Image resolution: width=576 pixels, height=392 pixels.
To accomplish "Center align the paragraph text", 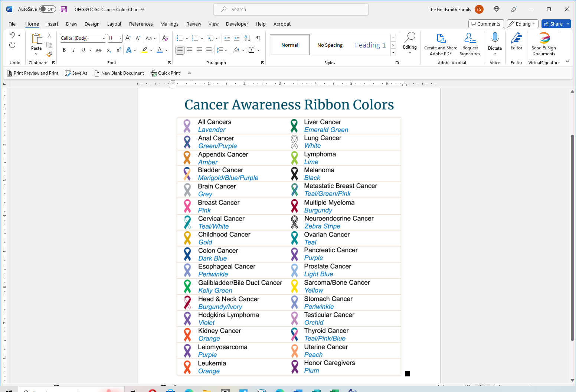I will click(190, 50).
